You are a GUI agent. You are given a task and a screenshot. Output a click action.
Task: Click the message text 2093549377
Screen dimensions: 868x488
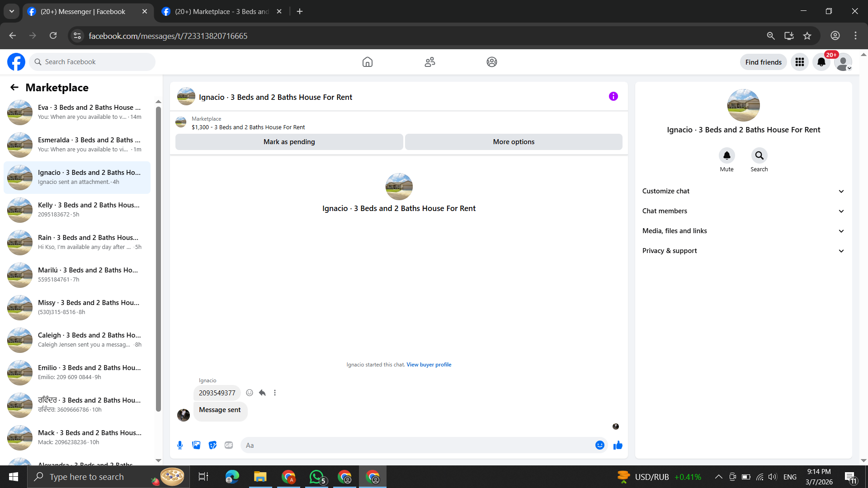click(x=217, y=393)
